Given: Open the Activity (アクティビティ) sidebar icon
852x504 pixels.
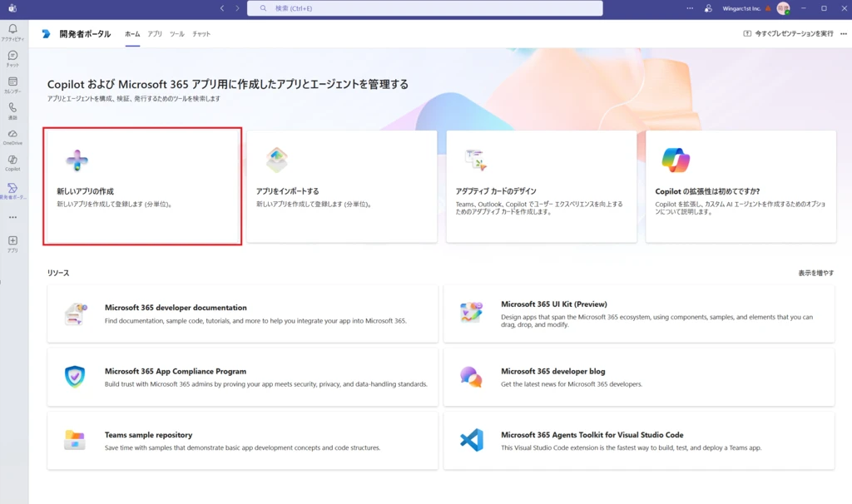Looking at the screenshot, I should (x=12, y=32).
